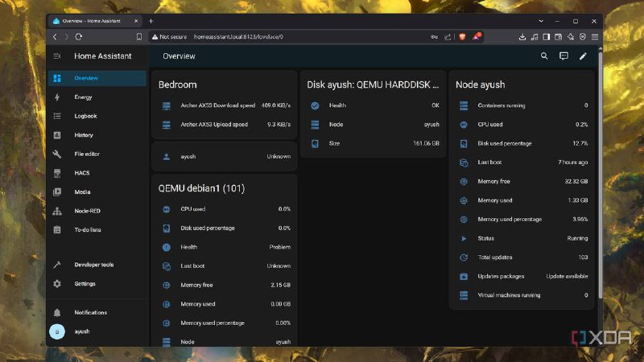Click Archer AX53 Upload speed row

(225, 125)
